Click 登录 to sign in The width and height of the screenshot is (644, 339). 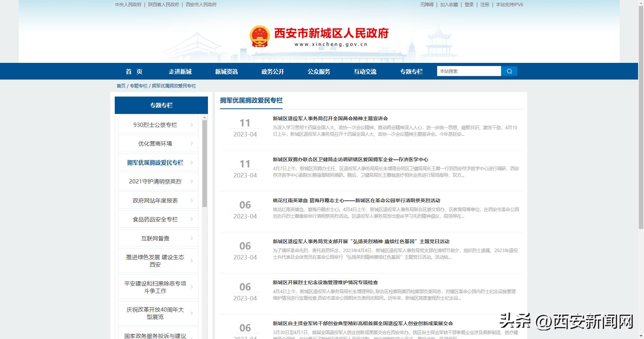click(469, 5)
